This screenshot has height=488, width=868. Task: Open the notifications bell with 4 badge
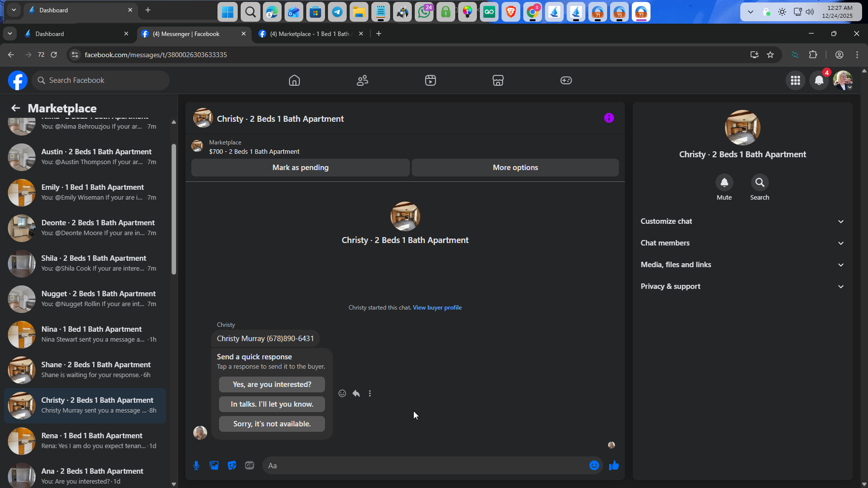(x=819, y=80)
